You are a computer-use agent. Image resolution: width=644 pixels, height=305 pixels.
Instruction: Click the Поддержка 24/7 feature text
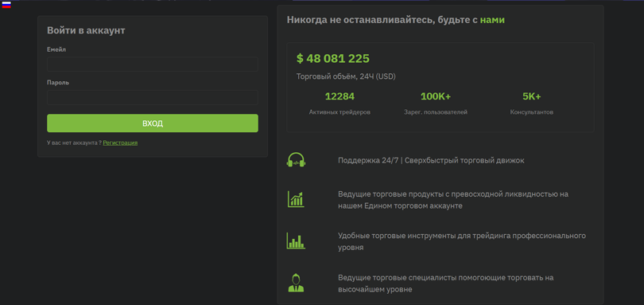coord(431,161)
